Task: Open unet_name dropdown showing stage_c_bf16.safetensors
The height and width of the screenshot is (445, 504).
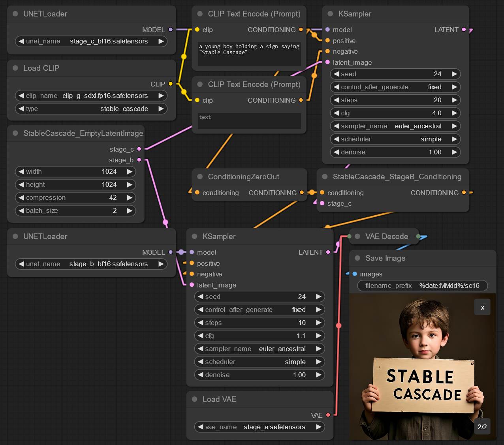Action: (x=91, y=41)
